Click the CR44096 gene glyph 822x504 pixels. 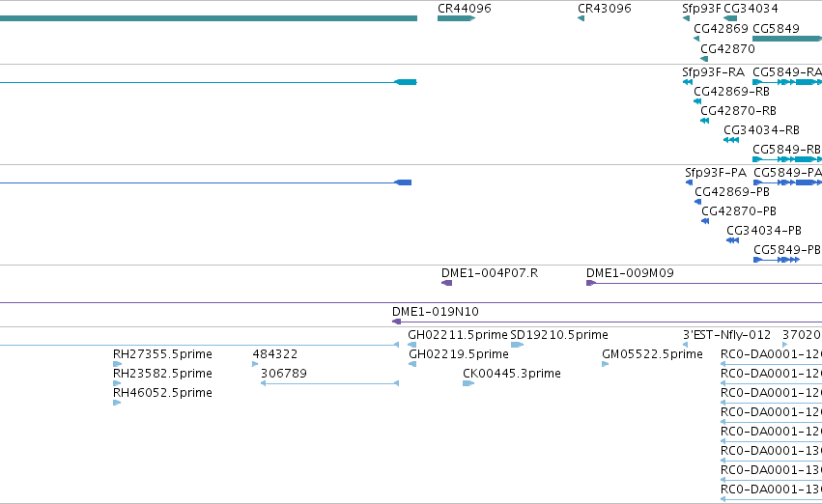[x=456, y=18]
